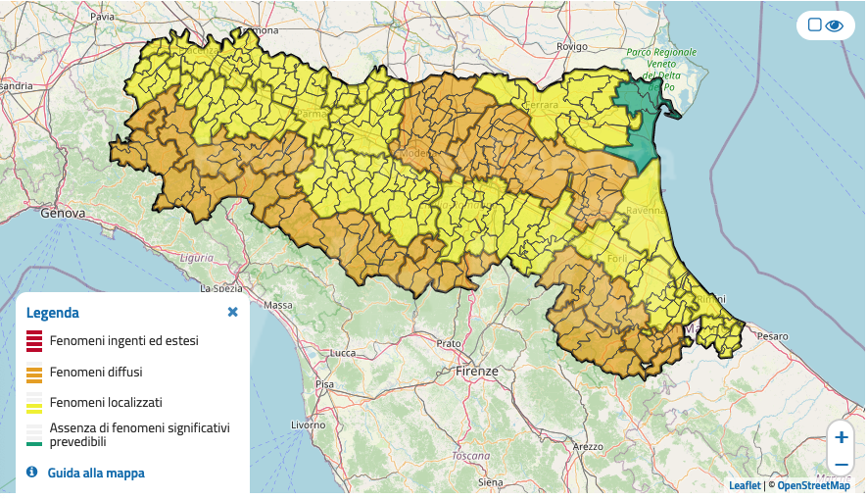Click the Firenze city label on the map
The width and height of the screenshot is (868, 499).
click(477, 373)
